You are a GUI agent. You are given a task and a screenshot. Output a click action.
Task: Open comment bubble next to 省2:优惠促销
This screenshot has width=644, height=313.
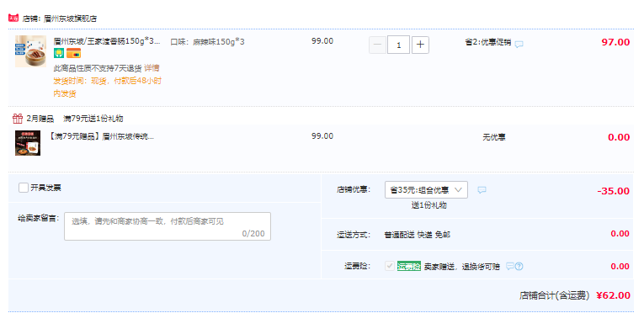(519, 45)
